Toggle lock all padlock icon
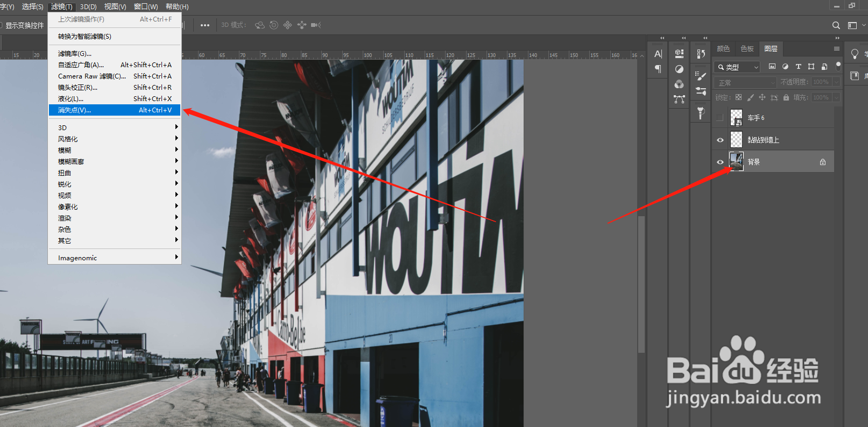This screenshot has width=868, height=427. (x=786, y=97)
